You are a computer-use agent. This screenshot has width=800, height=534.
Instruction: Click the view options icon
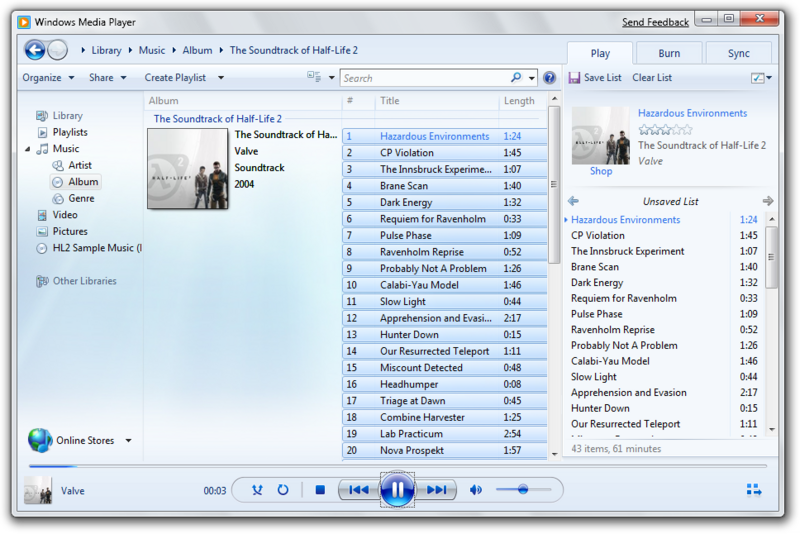pos(314,77)
